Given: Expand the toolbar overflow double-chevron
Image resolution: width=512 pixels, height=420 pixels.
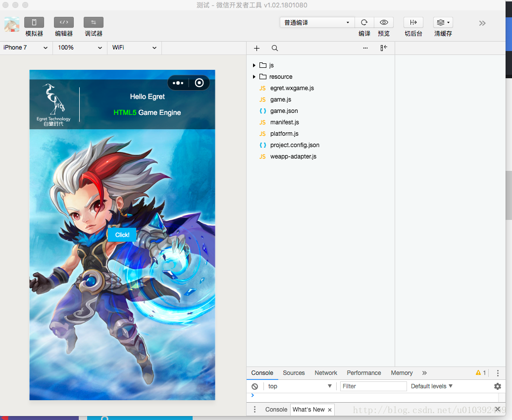Looking at the screenshot, I should 482,23.
